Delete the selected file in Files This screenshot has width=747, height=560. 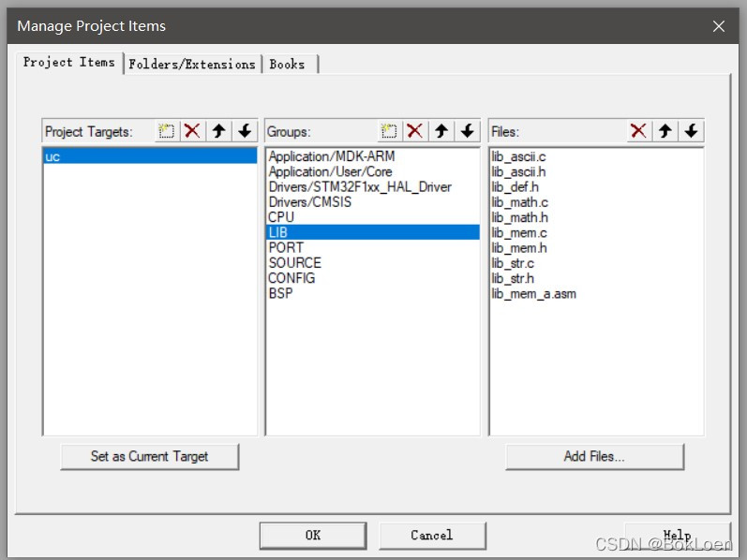coord(638,130)
